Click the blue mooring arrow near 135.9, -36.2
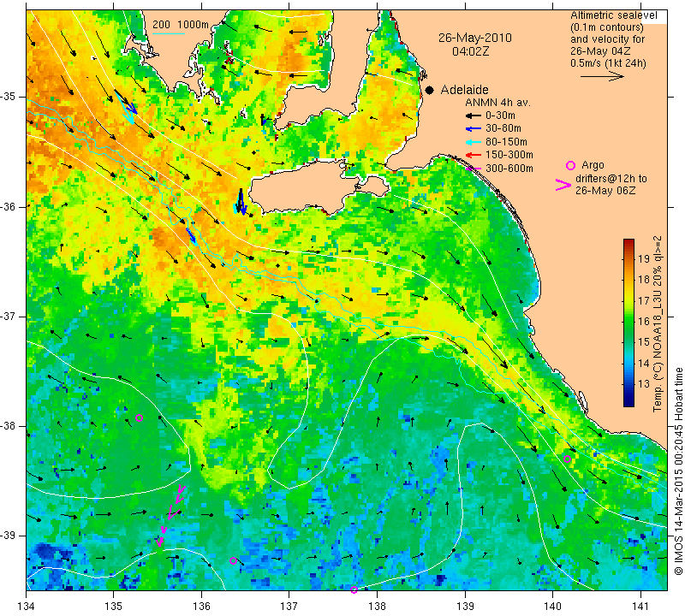Viewport: 685px width, 616px height. click(191, 235)
